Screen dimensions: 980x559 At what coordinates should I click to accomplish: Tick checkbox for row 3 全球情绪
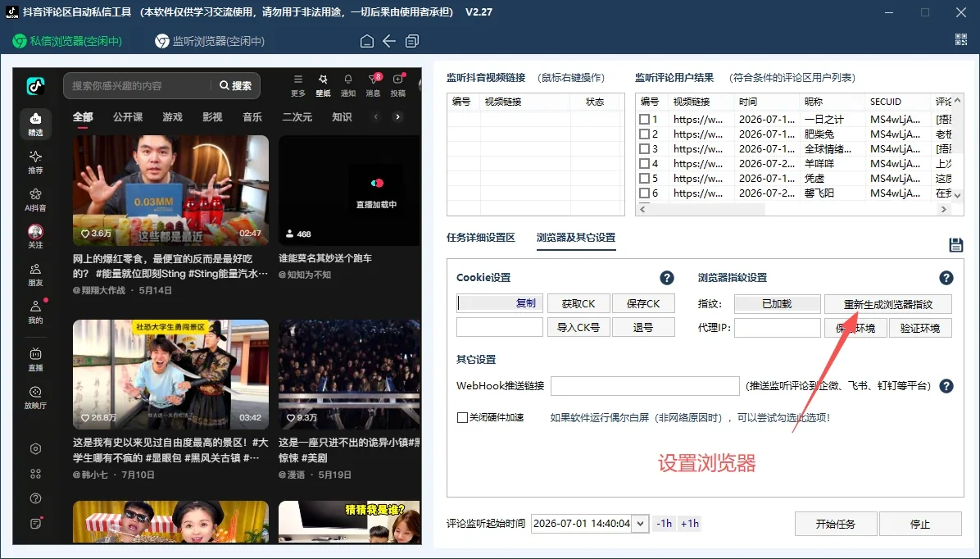click(644, 149)
